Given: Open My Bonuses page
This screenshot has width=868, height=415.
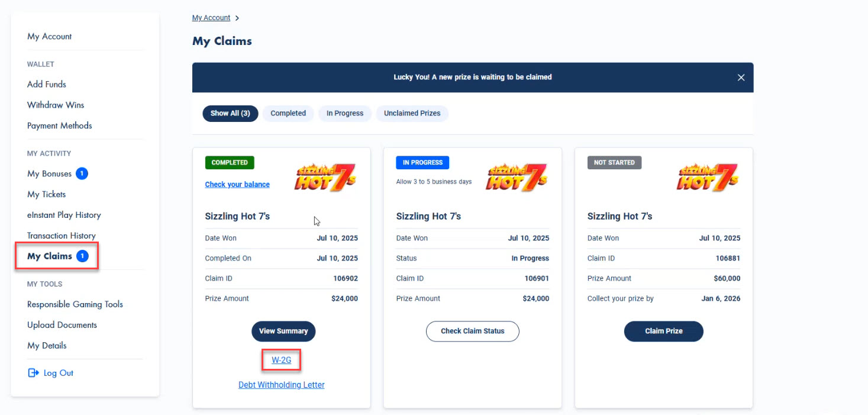Looking at the screenshot, I should coord(49,173).
